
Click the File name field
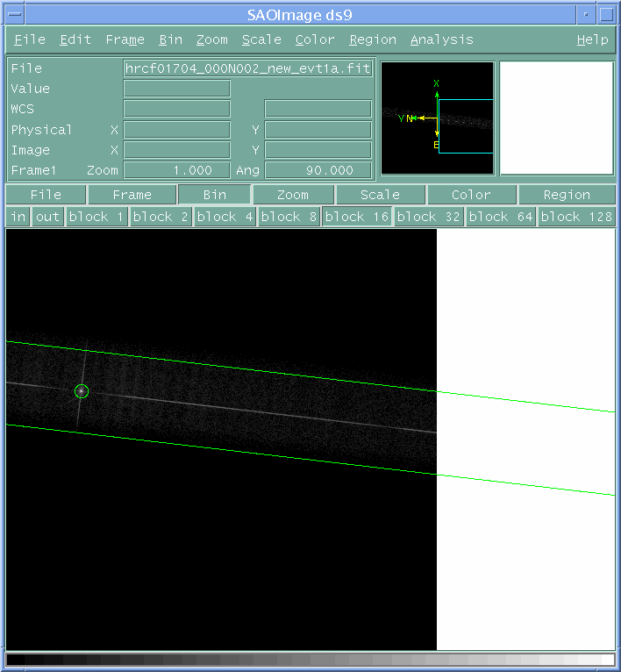248,68
